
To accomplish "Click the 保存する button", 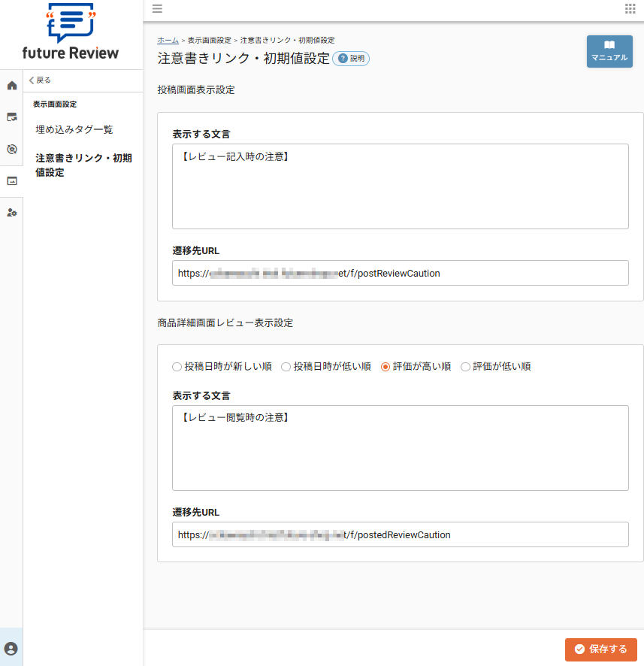I will tap(600, 649).
